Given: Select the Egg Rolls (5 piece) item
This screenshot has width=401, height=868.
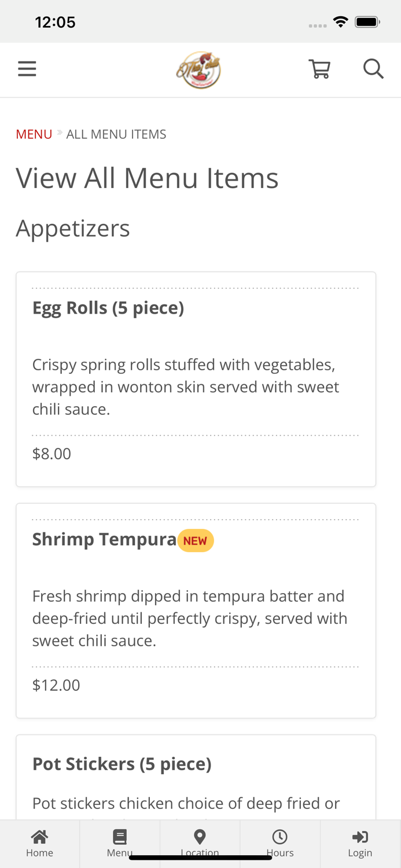Looking at the screenshot, I should 108,307.
